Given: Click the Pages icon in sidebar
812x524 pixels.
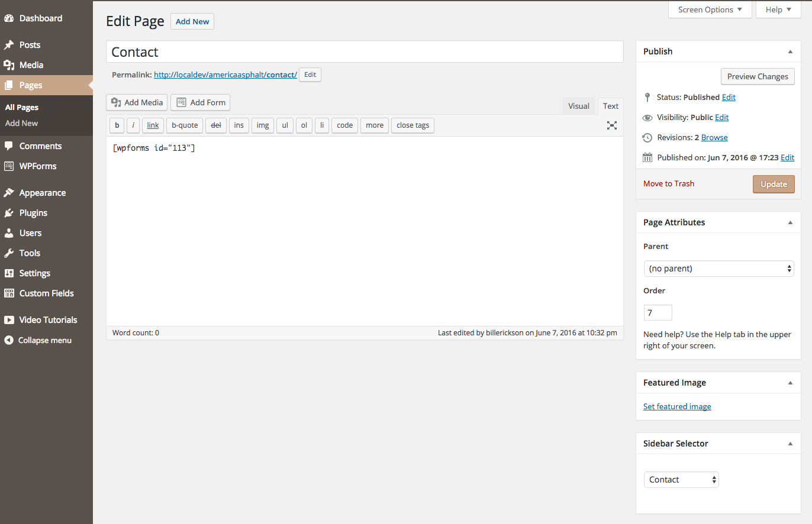Looking at the screenshot, I should pos(9,85).
